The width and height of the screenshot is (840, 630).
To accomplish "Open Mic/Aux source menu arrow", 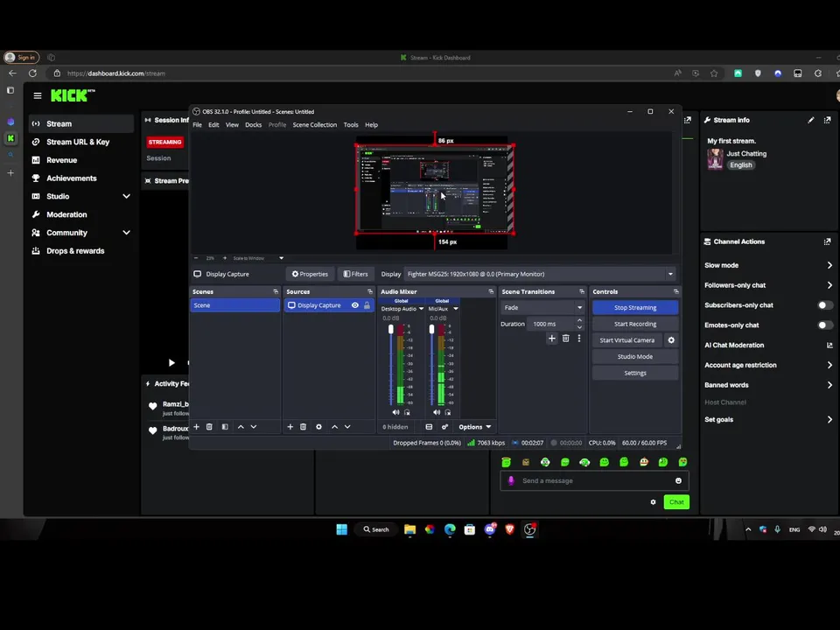I will [456, 309].
